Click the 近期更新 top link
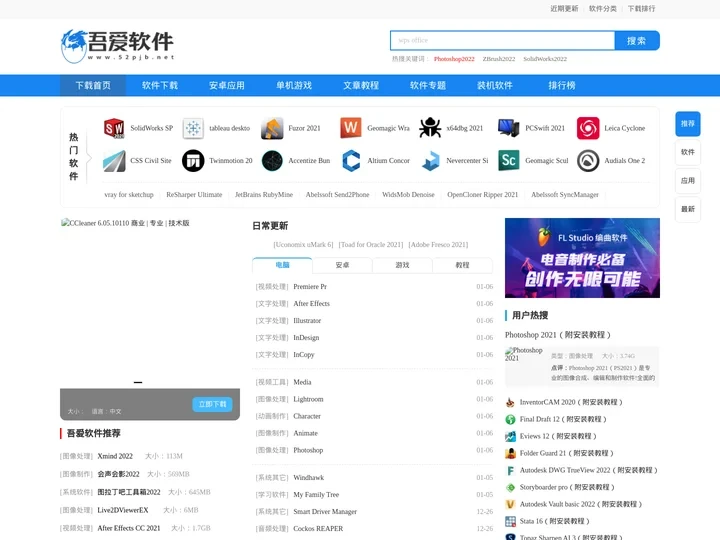The width and height of the screenshot is (720, 540). pyautogui.click(x=564, y=9)
